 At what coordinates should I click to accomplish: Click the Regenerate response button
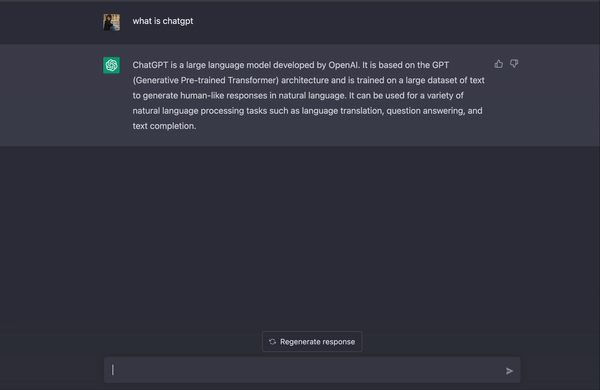(x=312, y=341)
